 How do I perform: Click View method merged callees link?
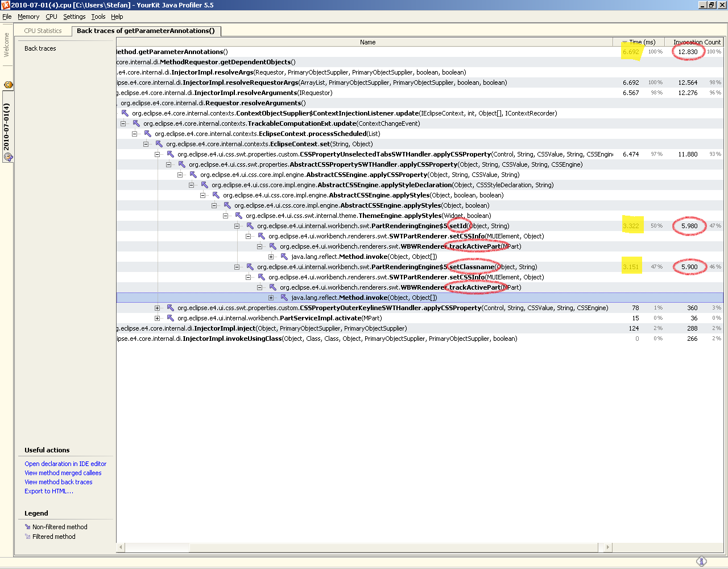click(x=63, y=473)
